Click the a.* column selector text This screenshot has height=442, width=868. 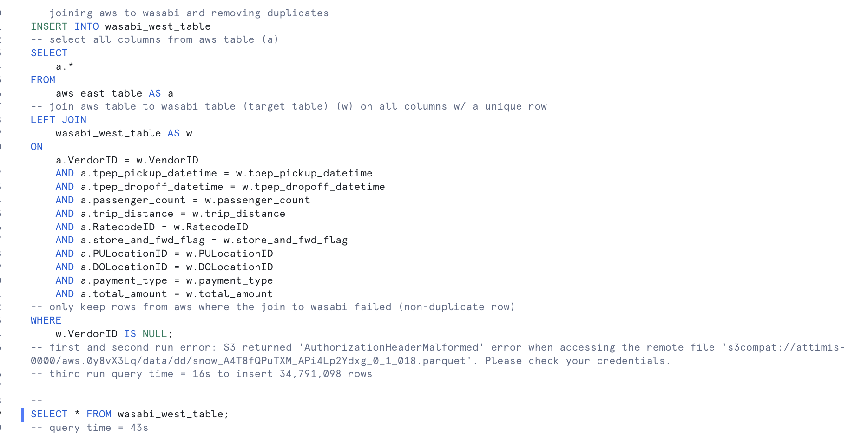tap(65, 66)
